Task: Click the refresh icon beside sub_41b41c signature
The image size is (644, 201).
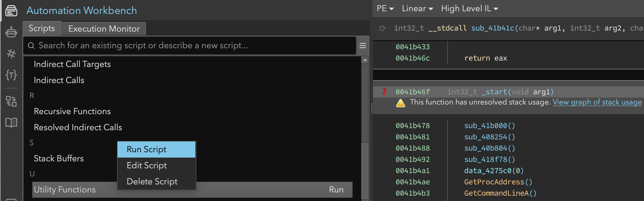Action: tap(383, 28)
